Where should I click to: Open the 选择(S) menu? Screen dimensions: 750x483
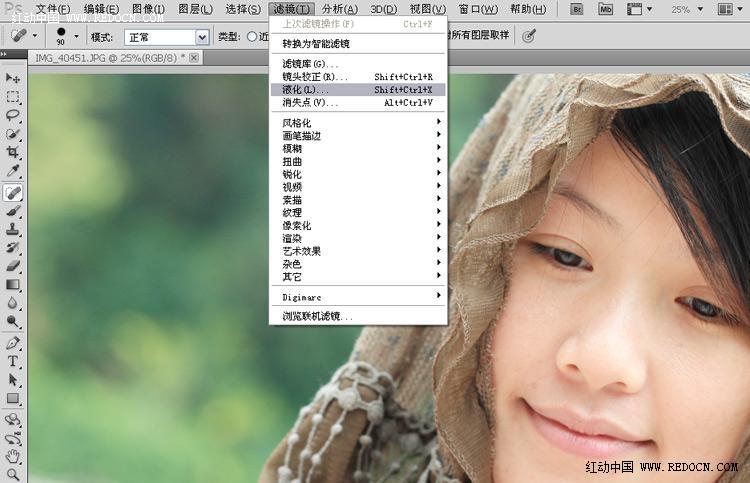coord(243,9)
